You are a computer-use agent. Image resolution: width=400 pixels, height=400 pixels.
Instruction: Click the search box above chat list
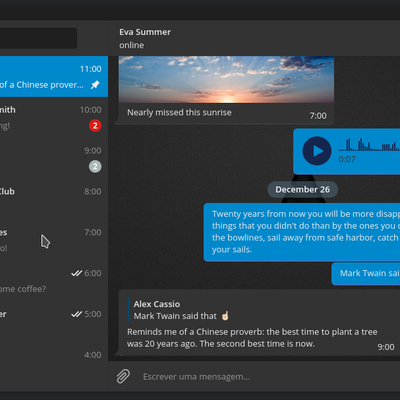(38, 38)
